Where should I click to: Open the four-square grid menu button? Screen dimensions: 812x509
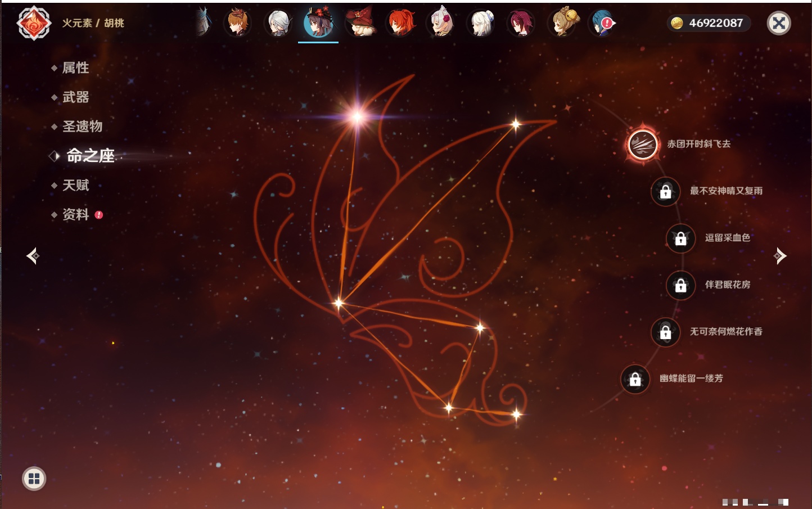coord(34,479)
